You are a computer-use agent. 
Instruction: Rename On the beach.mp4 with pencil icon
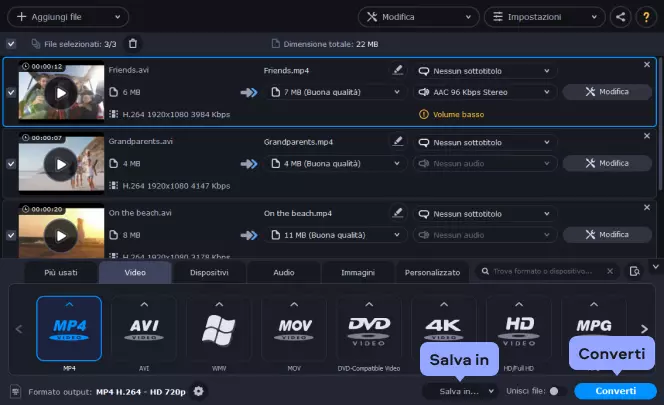coord(397,213)
